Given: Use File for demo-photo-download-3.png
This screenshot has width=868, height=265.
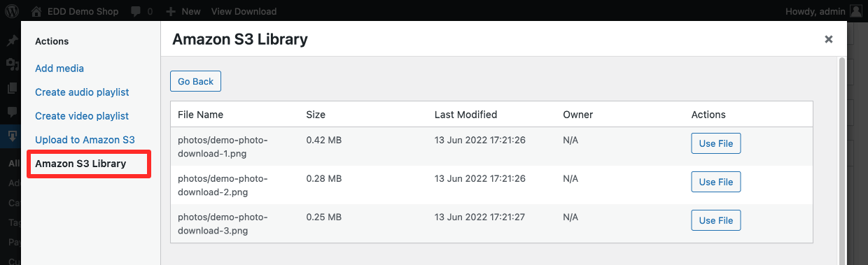Looking at the screenshot, I should click(x=716, y=220).
